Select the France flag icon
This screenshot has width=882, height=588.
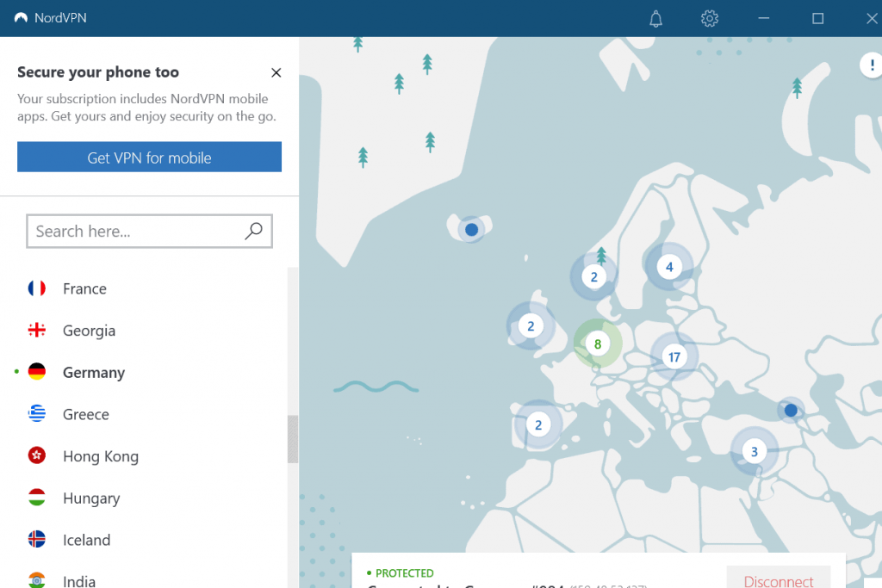coord(35,288)
